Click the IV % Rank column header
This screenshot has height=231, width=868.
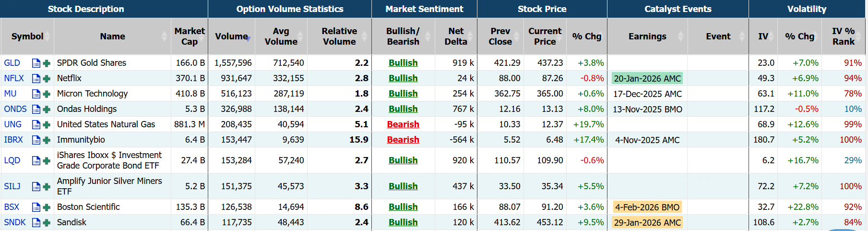[x=843, y=36]
